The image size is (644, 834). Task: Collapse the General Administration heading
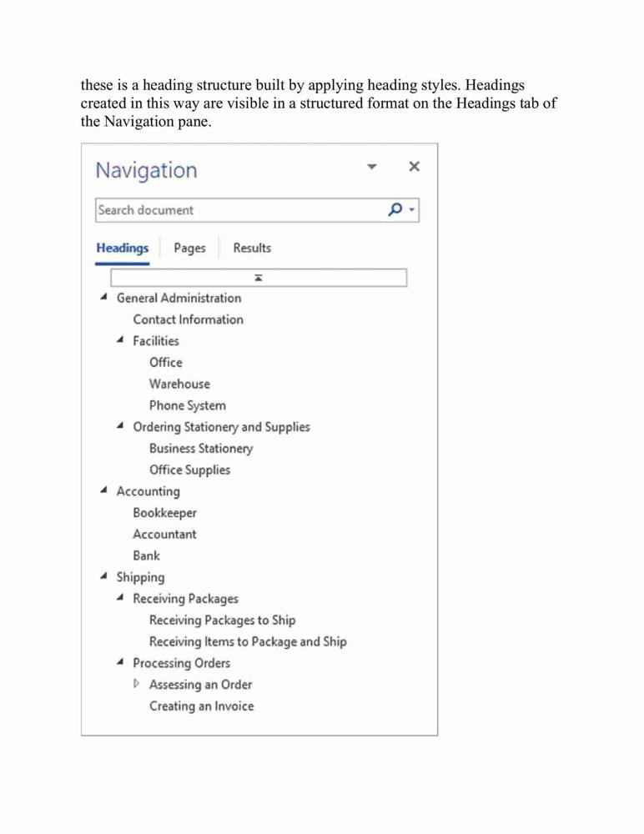pos(103,297)
